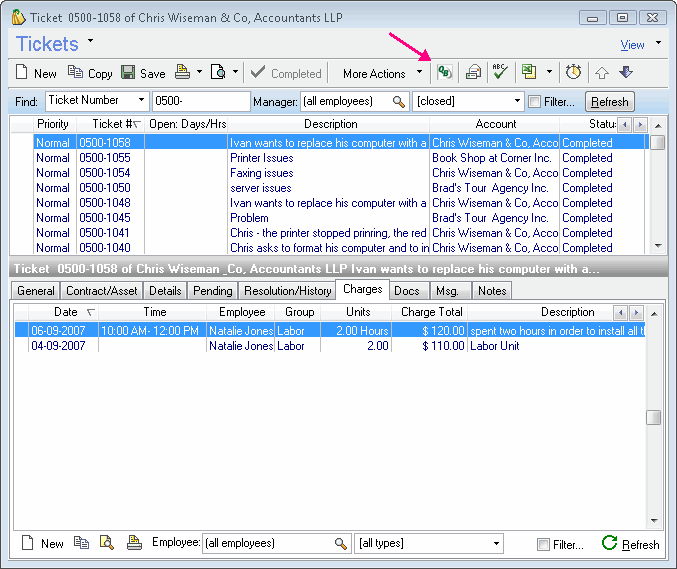The image size is (677, 569).
Task: Select ticket 0500-1050 server issues row
Action: pos(260,188)
